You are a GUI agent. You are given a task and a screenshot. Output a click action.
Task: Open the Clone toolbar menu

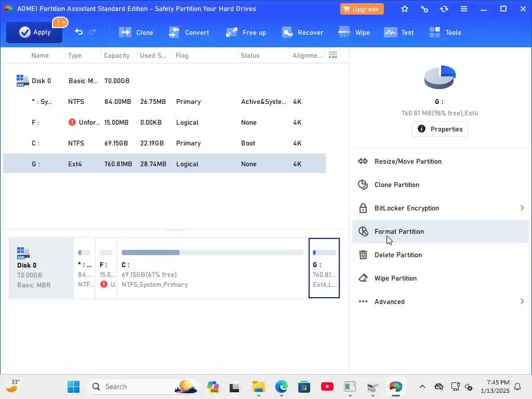(136, 32)
